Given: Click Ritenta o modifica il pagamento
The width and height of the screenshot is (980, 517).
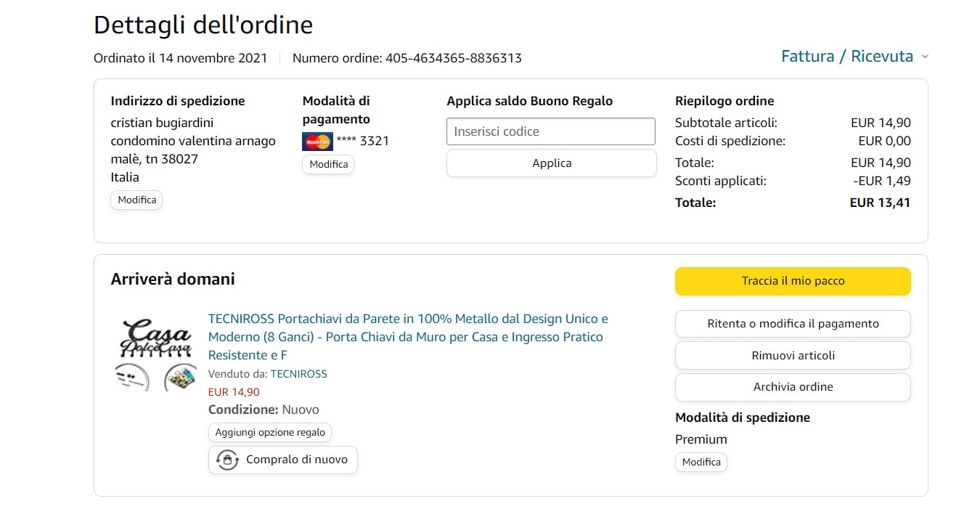Looking at the screenshot, I should point(793,324).
